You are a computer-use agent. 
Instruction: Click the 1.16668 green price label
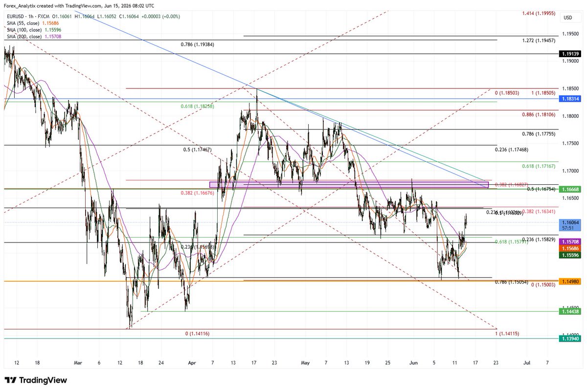(570, 189)
